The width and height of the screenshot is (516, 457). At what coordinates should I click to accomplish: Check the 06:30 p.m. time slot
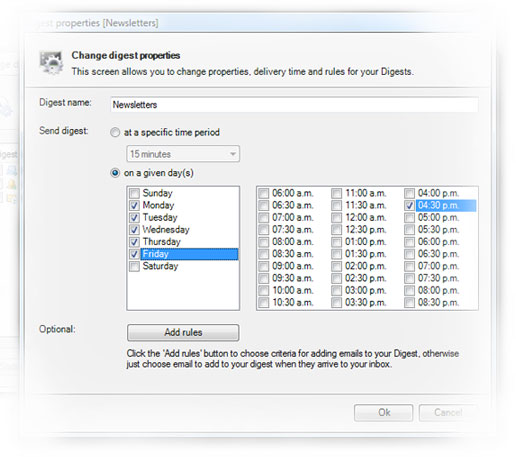click(409, 254)
